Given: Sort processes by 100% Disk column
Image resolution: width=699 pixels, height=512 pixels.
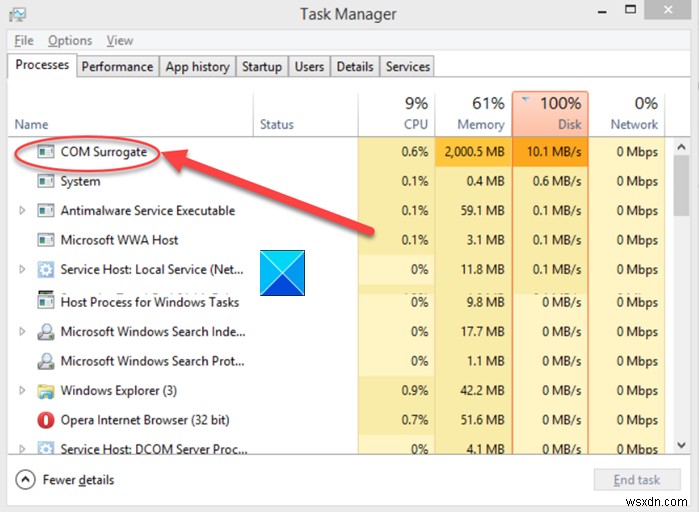Looking at the screenshot, I should click(550, 114).
